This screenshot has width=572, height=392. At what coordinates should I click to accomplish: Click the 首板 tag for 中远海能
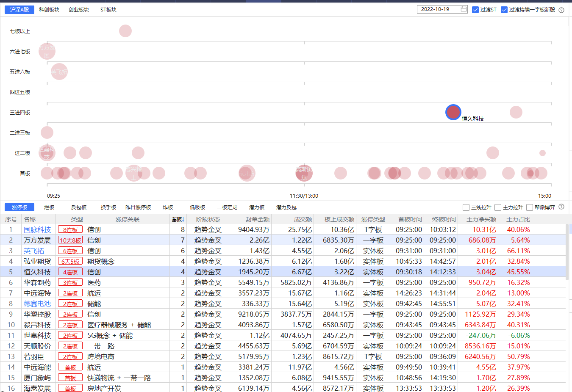70,367
